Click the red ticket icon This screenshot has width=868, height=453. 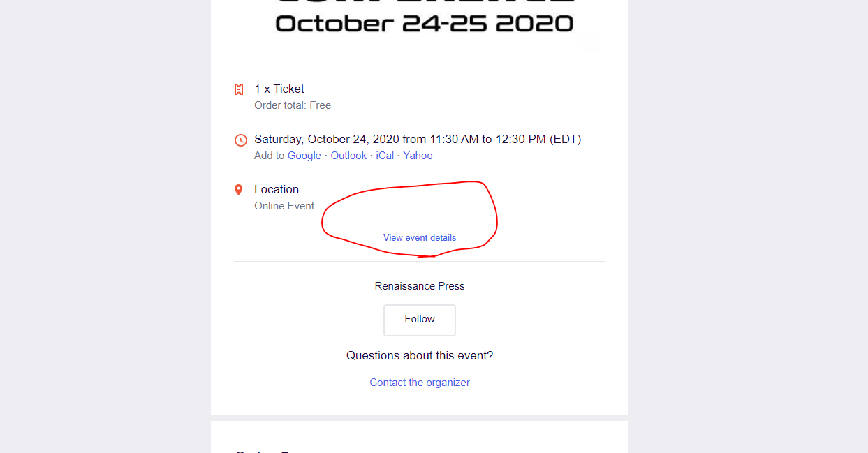point(239,89)
